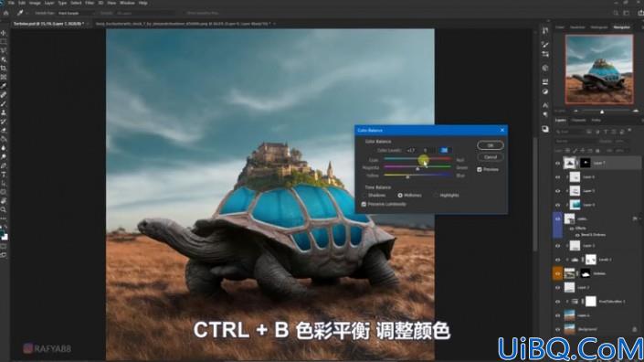
Task: Select the Crop tool
Action: click(x=4, y=69)
